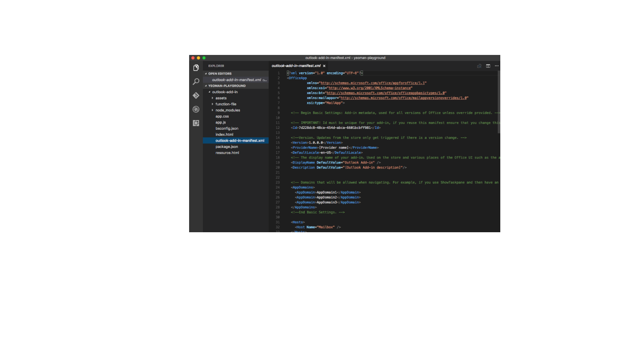Select the manifest entry under Open Editors
644x355 pixels.
point(236,80)
